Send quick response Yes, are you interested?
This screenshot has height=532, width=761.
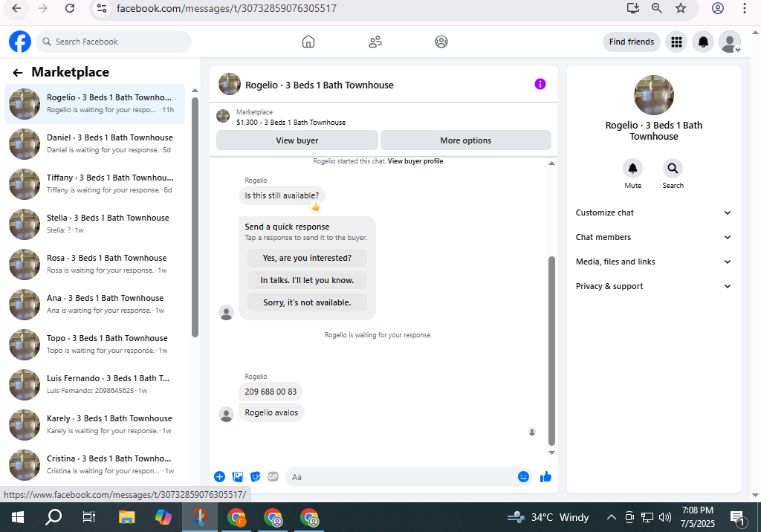tap(307, 258)
